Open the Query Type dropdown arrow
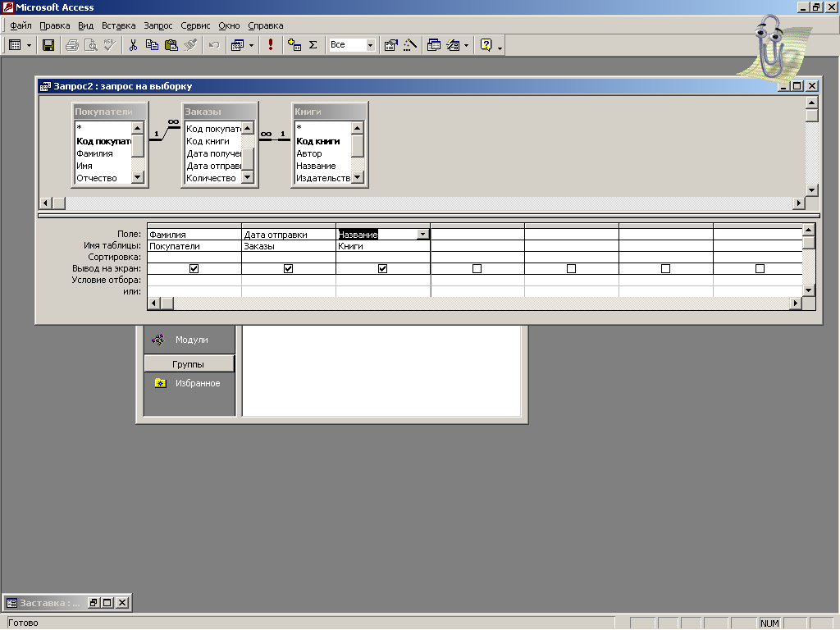Image resolution: width=840 pixels, height=630 pixels. click(x=251, y=46)
